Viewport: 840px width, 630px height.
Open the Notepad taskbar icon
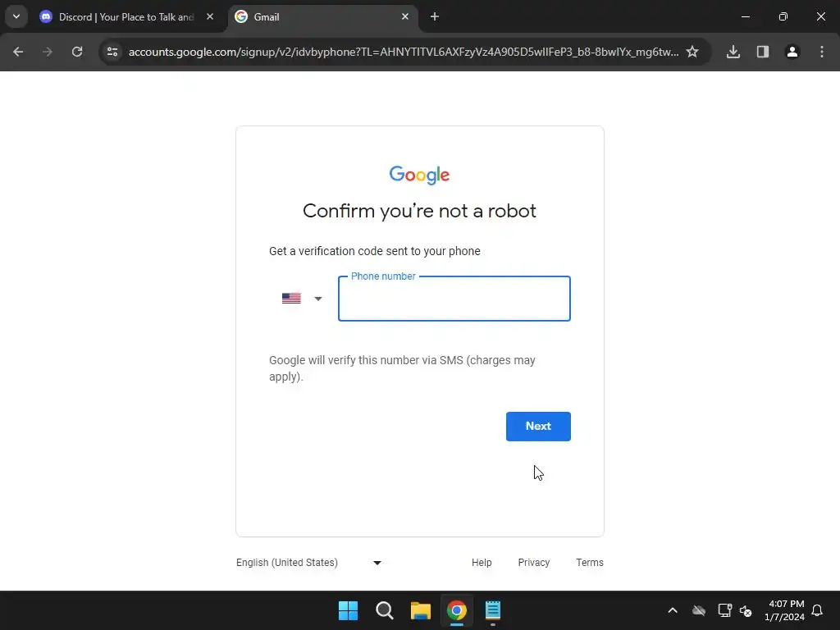pos(493,610)
